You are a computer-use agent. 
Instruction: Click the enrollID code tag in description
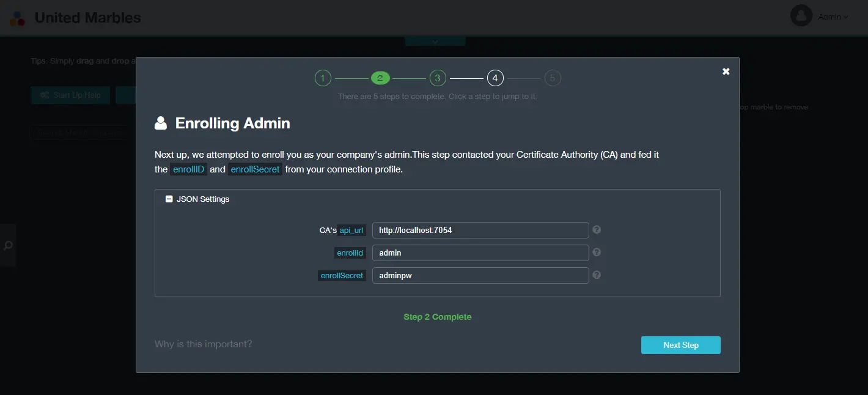coord(188,169)
